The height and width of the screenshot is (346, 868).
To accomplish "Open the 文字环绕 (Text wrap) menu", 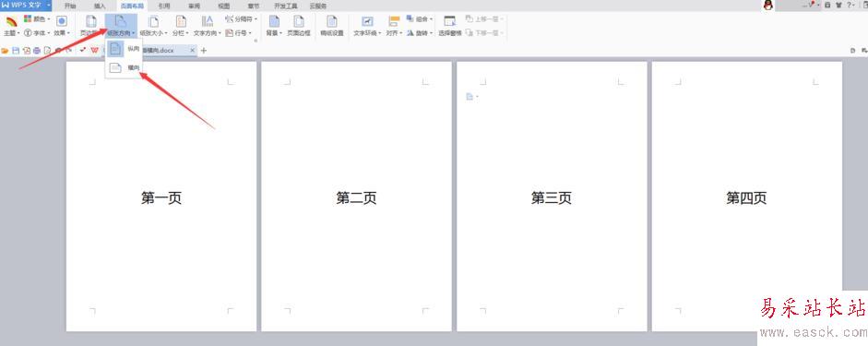I will (x=367, y=26).
